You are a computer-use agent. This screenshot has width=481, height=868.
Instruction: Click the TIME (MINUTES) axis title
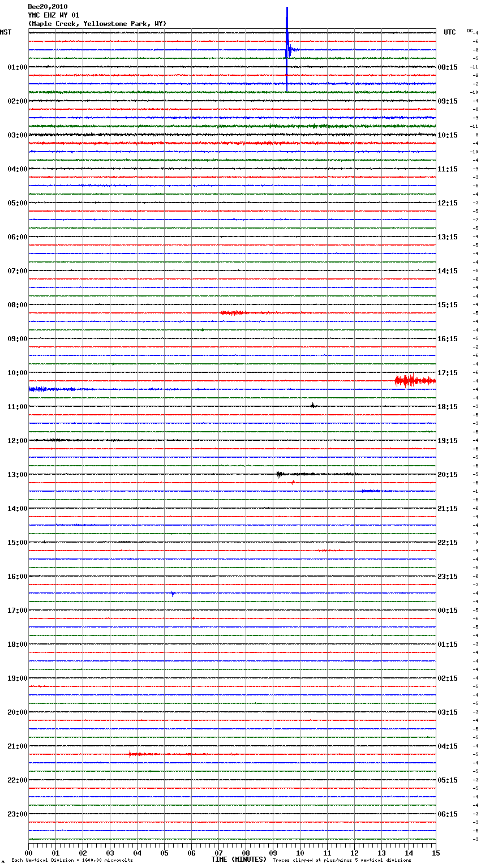239,860
